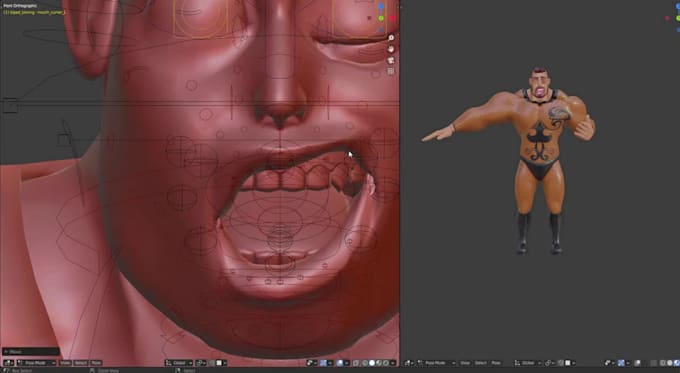Select the wrestler character in right viewport

point(539,160)
